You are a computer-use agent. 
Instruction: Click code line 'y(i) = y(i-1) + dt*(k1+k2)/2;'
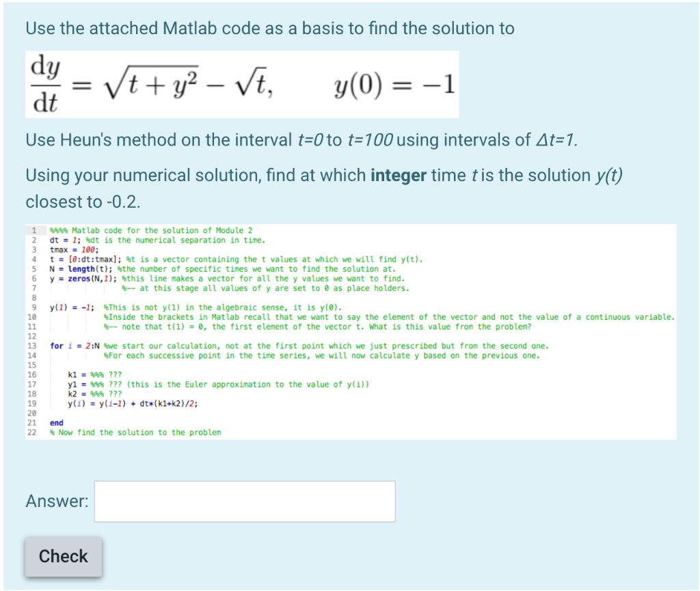pyautogui.click(x=133, y=404)
